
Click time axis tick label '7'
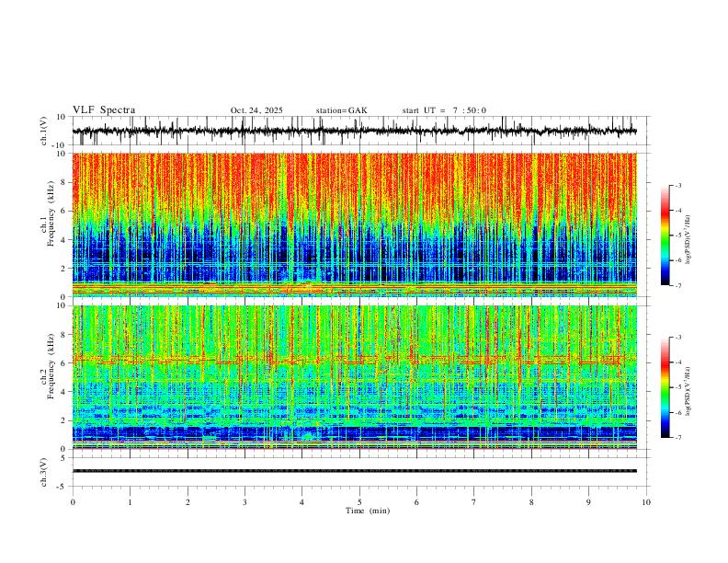tap(474, 502)
